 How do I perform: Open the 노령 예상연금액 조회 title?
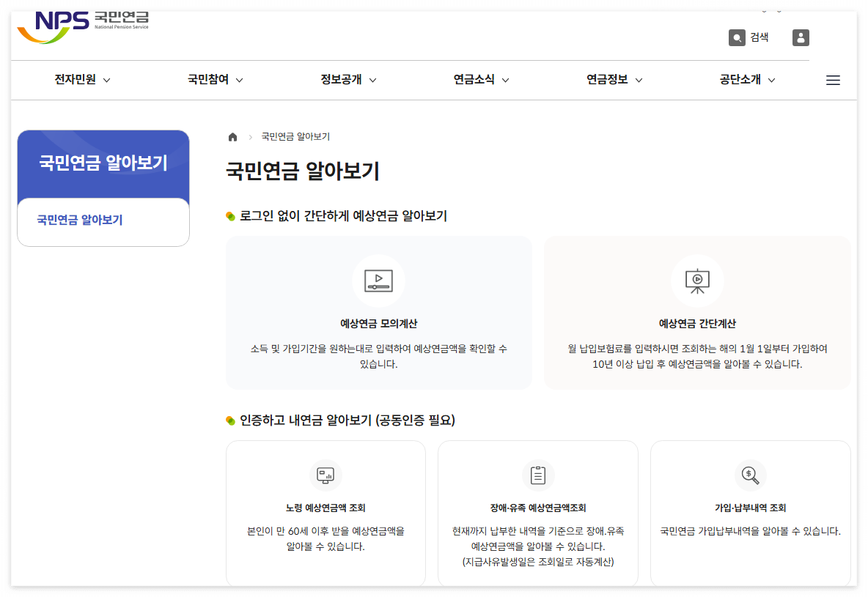pos(325,508)
